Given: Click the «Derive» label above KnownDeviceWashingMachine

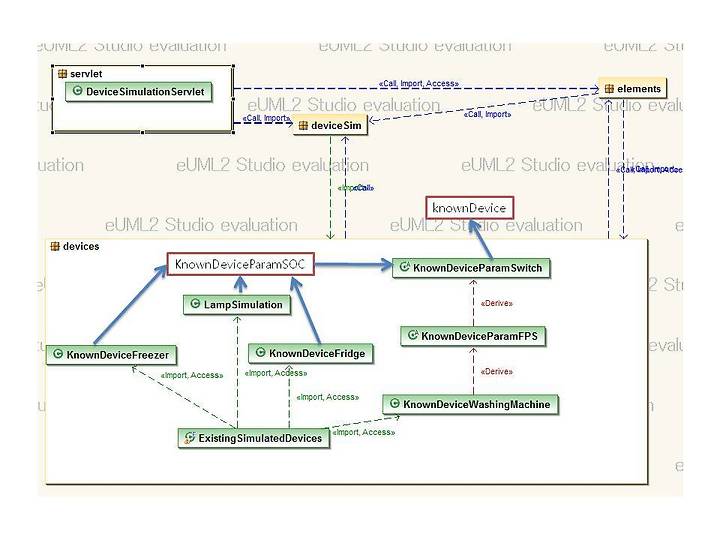Looking at the screenshot, I should point(496,371).
